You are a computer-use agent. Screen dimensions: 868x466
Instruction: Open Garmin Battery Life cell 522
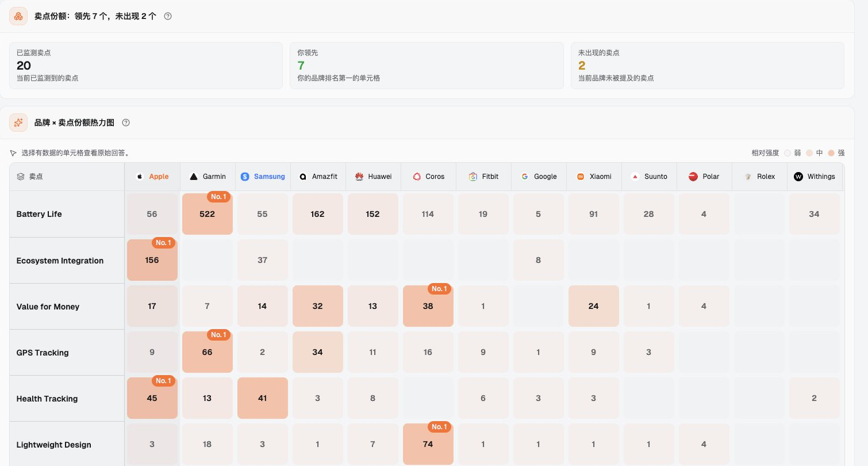[x=208, y=214]
